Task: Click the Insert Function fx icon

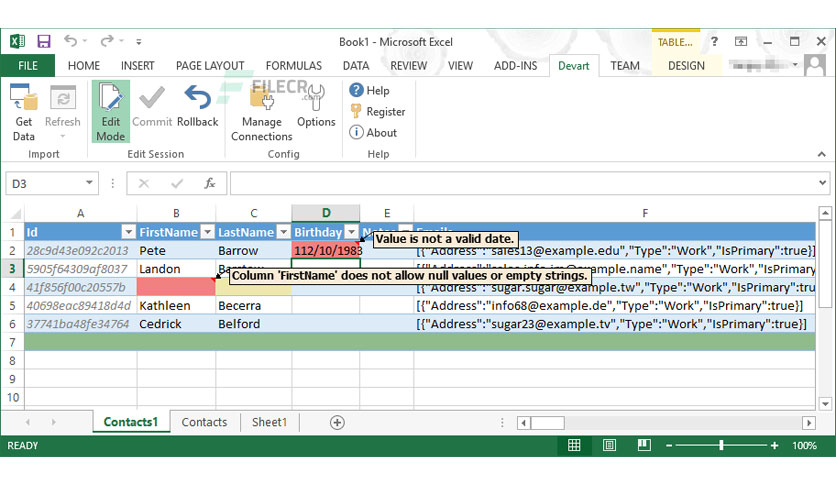Action: coord(210,183)
